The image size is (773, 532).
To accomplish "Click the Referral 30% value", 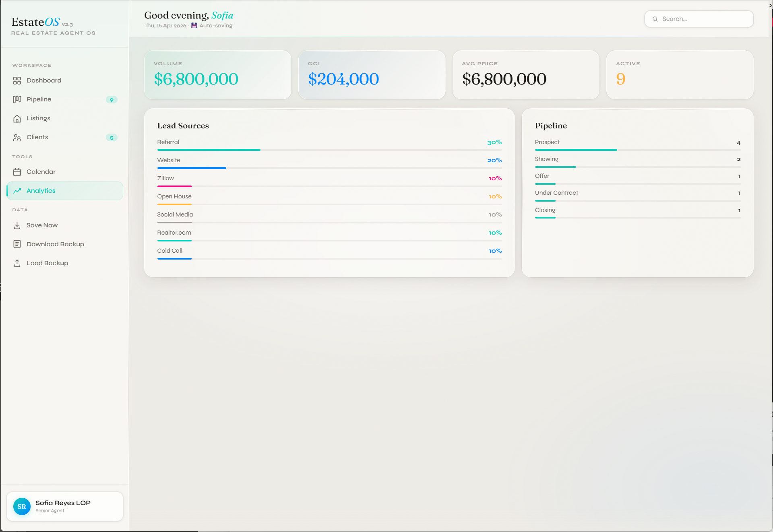I will [494, 142].
